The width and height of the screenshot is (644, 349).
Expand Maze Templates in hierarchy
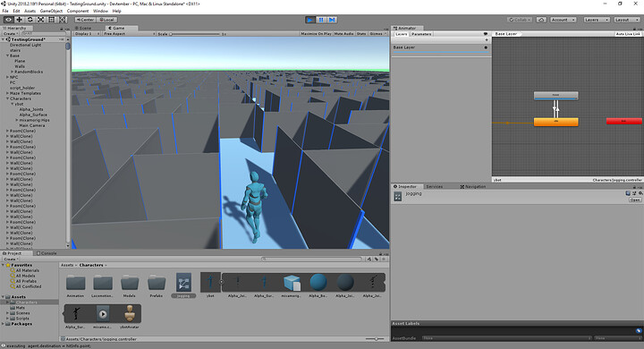click(x=7, y=93)
